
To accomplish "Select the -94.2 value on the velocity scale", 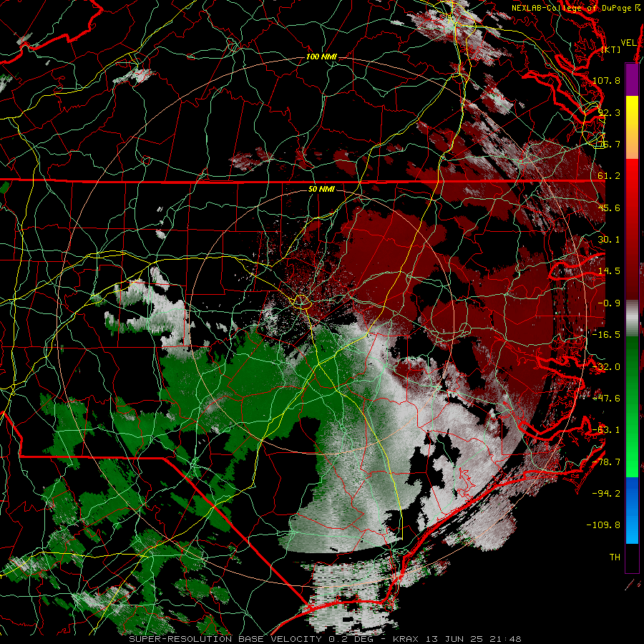I will (606, 494).
